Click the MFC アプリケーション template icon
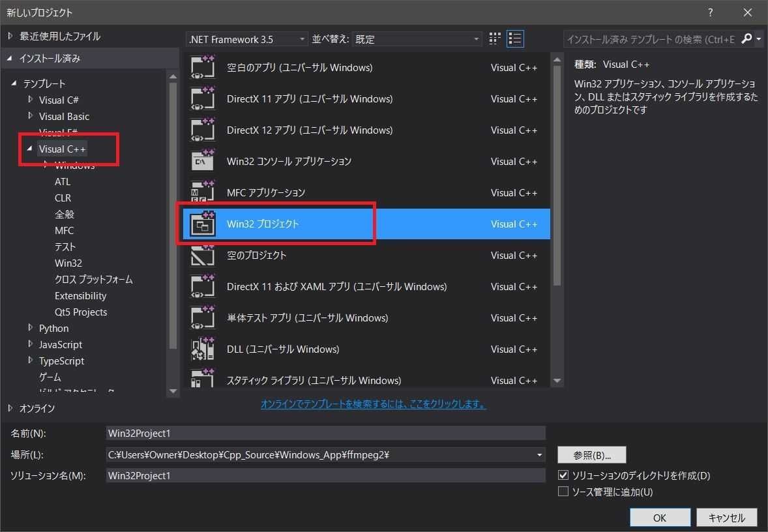This screenshot has height=532, width=768. (202, 192)
